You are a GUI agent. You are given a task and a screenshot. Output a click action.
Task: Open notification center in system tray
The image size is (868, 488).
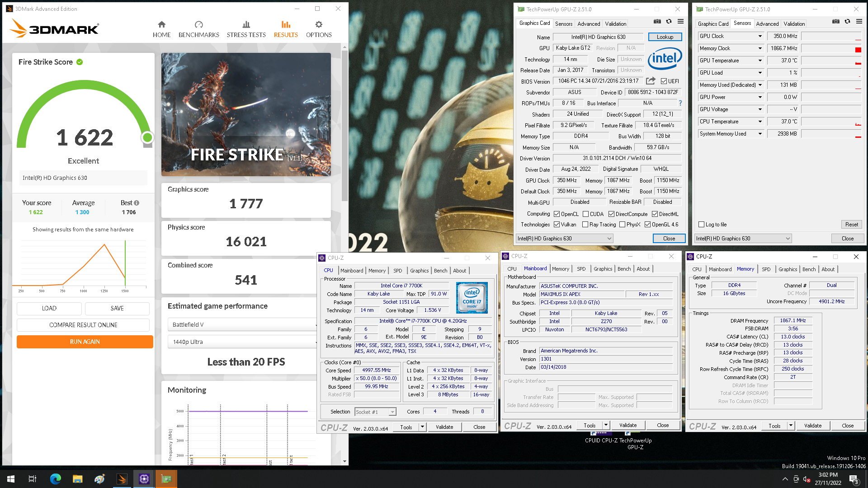point(854,479)
